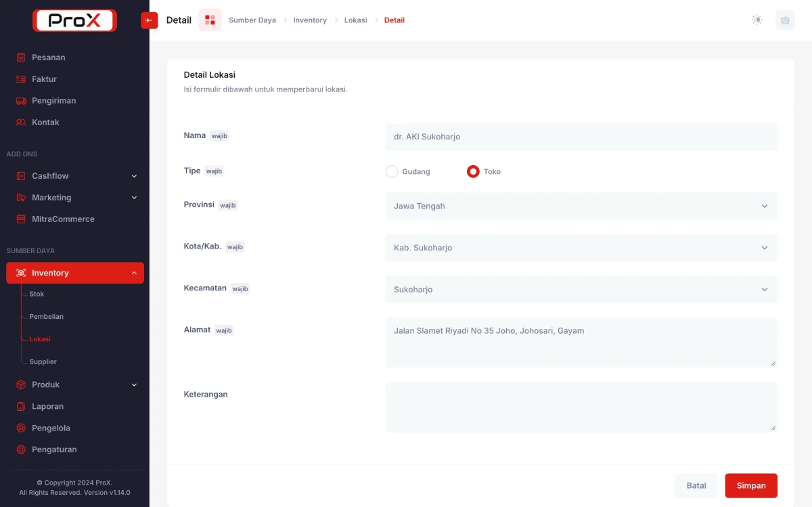Click the Kontak sidebar icon

[21, 123]
